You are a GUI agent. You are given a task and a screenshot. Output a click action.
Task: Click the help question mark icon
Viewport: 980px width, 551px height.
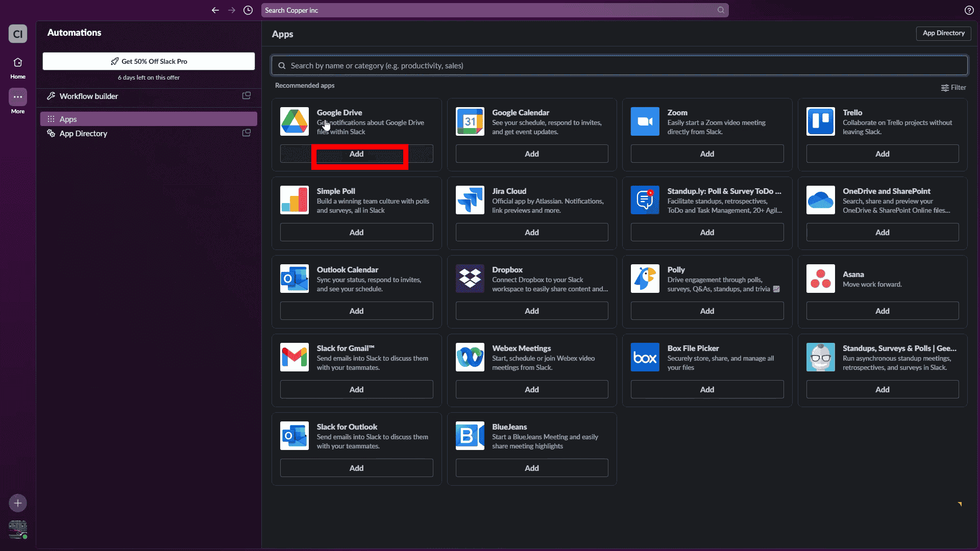click(x=969, y=10)
